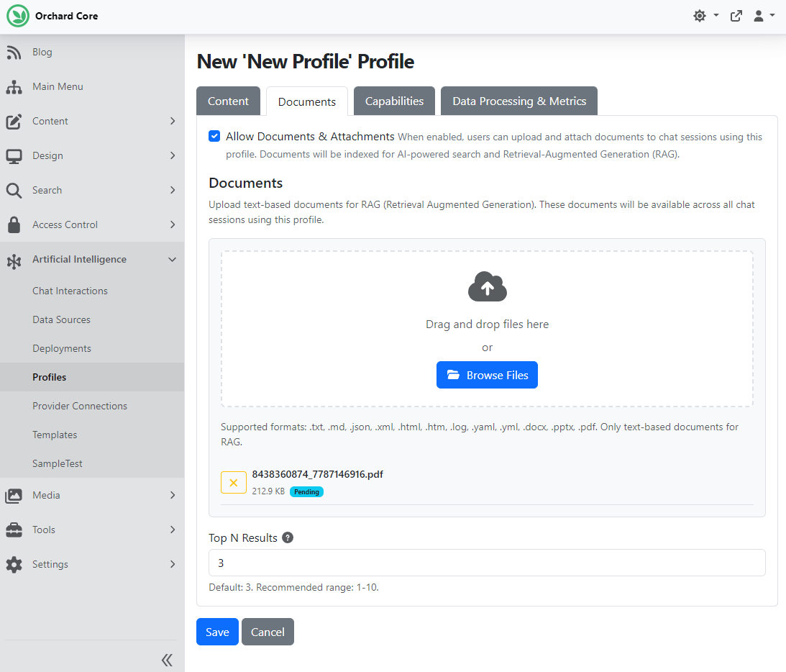Click the Orchard Core logo icon

(17, 16)
